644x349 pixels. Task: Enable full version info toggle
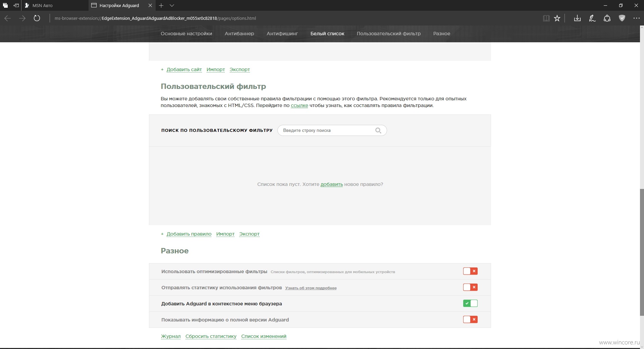click(470, 319)
